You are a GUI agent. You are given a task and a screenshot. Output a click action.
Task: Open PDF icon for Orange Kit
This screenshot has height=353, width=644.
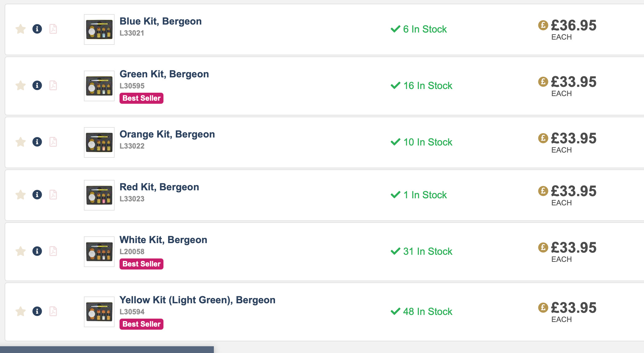coord(53,142)
